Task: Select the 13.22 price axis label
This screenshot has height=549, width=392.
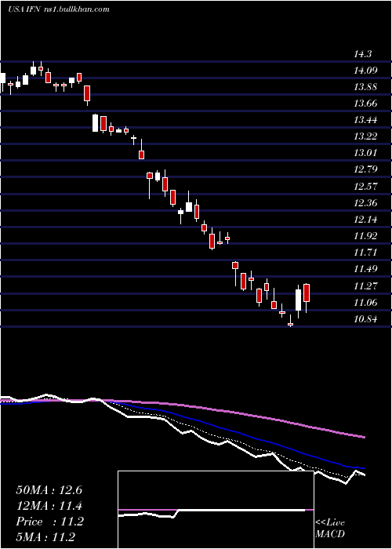Action: [365, 136]
